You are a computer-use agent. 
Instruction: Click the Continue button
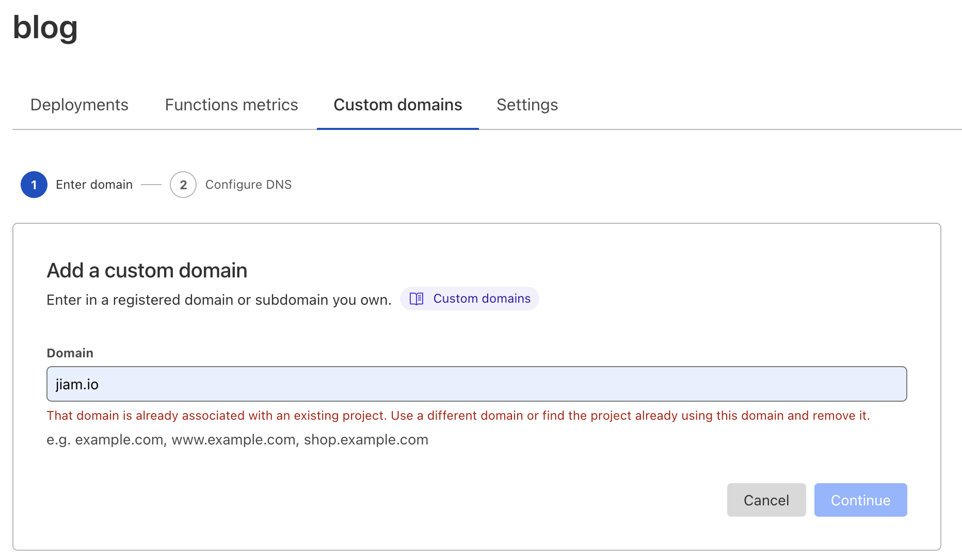tap(860, 500)
